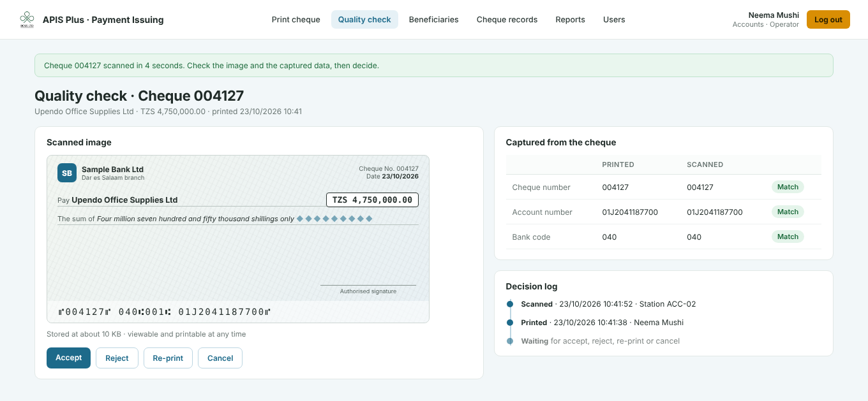This screenshot has width=868, height=401.
Task: Click the Match badge for Cheque number
Action: pos(788,187)
